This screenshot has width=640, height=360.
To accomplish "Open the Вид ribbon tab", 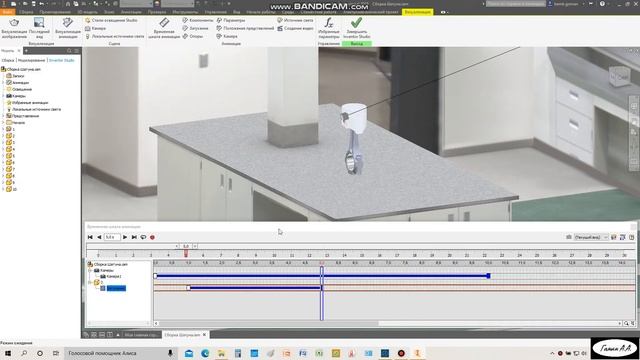I will 237,12.
